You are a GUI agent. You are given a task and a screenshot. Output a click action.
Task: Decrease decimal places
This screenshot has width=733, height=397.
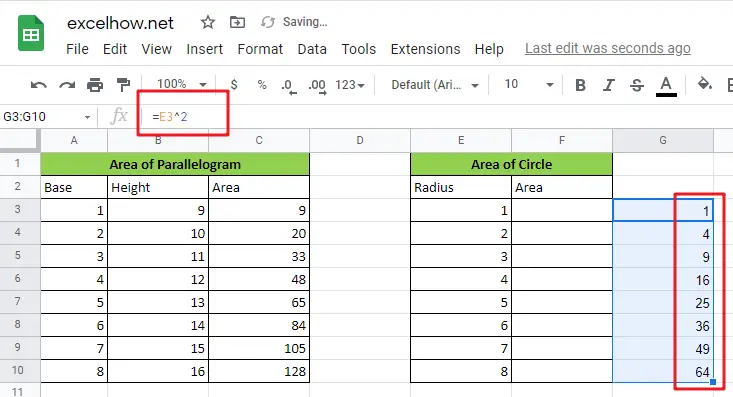[289, 86]
